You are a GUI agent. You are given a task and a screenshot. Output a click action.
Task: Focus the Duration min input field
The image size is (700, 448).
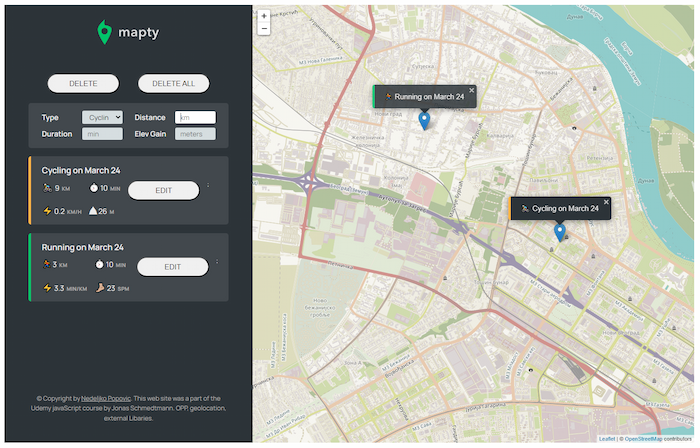click(104, 133)
